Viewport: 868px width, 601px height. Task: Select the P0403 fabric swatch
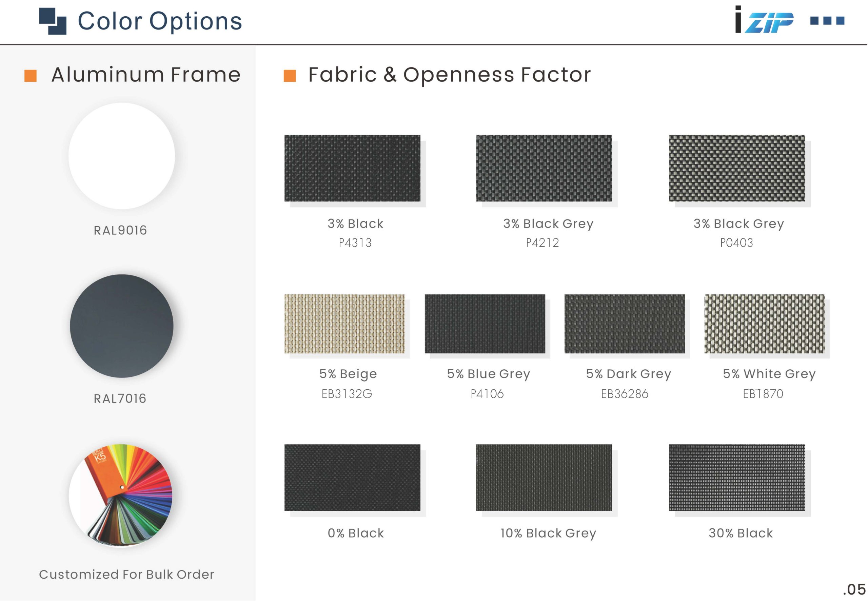(737, 168)
